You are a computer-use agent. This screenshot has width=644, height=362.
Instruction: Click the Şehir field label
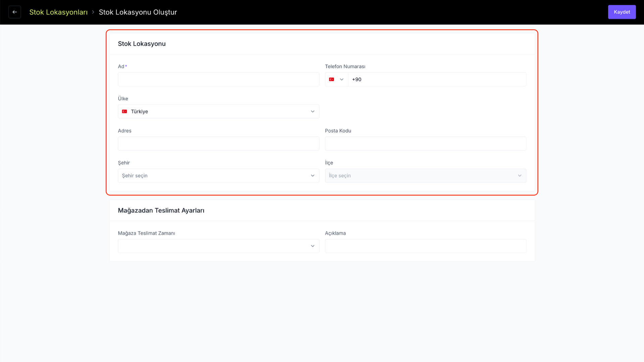pyautogui.click(x=124, y=163)
